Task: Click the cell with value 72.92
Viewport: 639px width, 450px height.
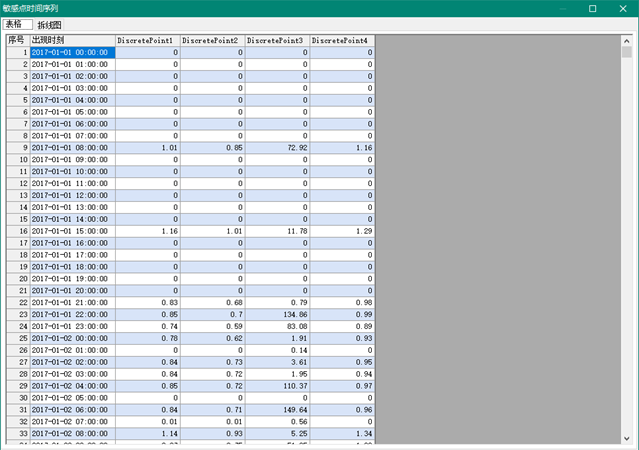Action: tap(277, 148)
